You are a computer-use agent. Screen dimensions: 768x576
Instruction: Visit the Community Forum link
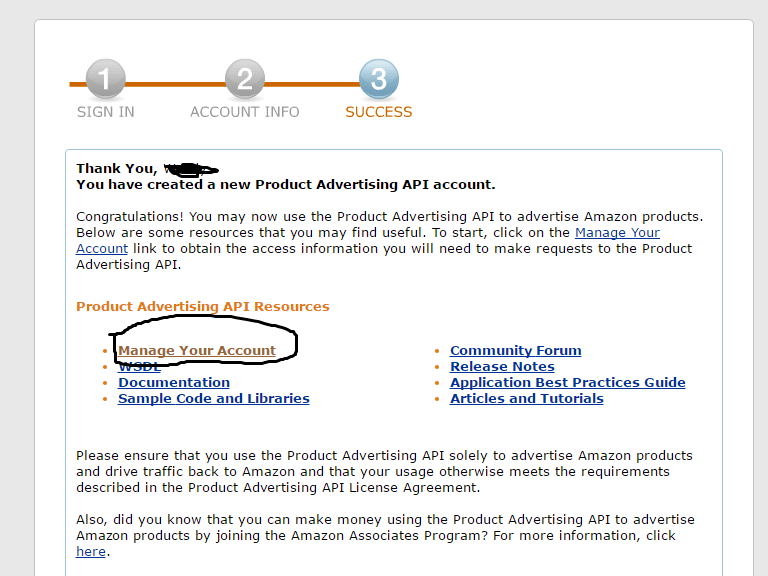point(516,351)
